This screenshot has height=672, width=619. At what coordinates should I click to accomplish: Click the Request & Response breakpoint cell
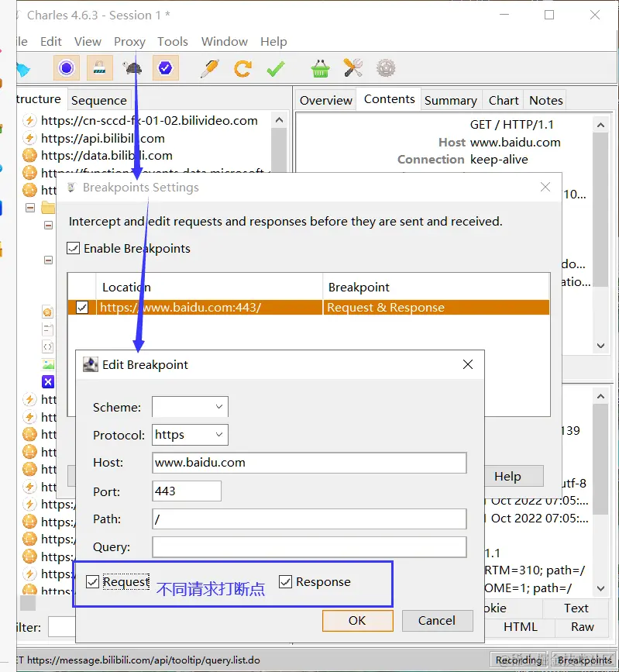coord(436,307)
